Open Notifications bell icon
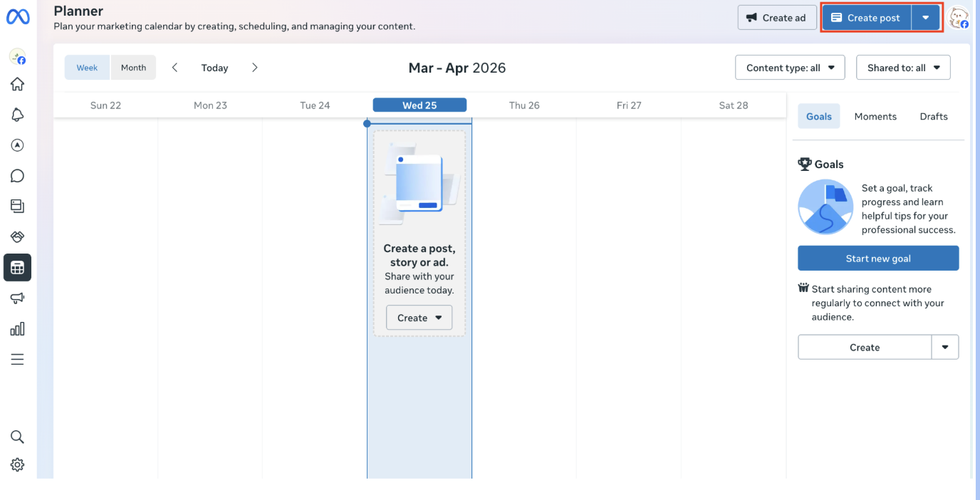980x500 pixels. [x=18, y=115]
